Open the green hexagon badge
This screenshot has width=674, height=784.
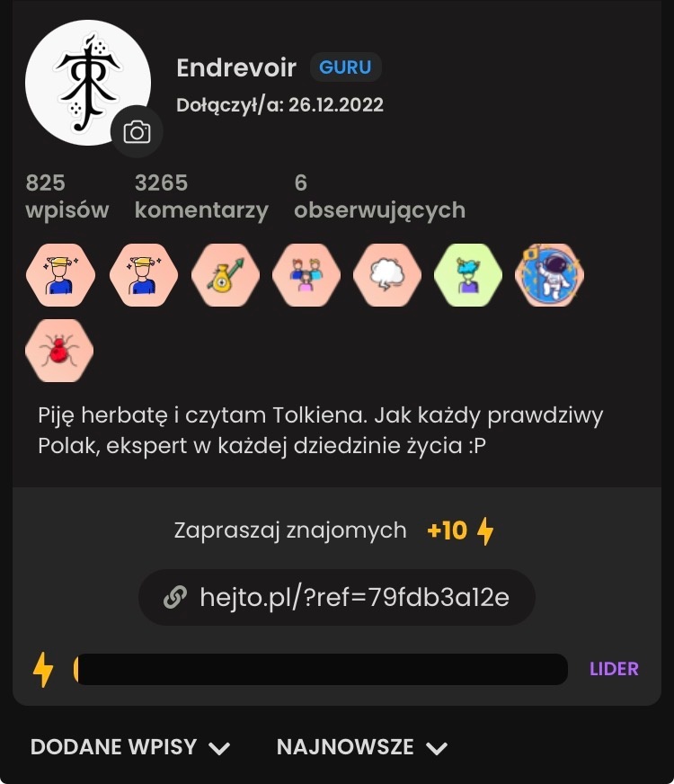point(468,275)
